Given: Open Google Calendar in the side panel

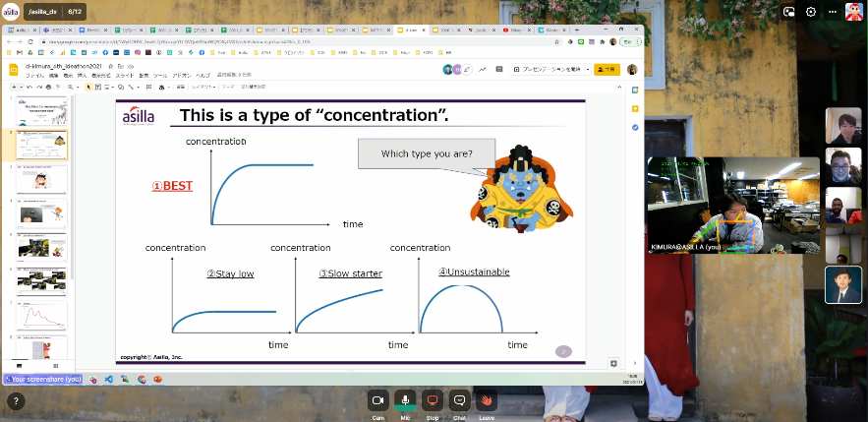Looking at the screenshot, I should (635, 90).
